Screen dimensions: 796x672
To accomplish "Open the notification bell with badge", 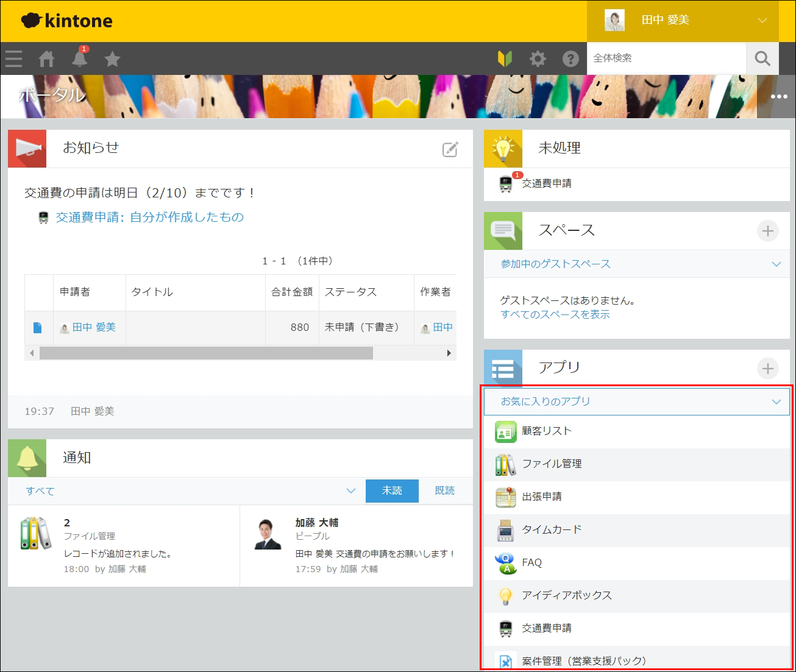I will tap(79, 59).
